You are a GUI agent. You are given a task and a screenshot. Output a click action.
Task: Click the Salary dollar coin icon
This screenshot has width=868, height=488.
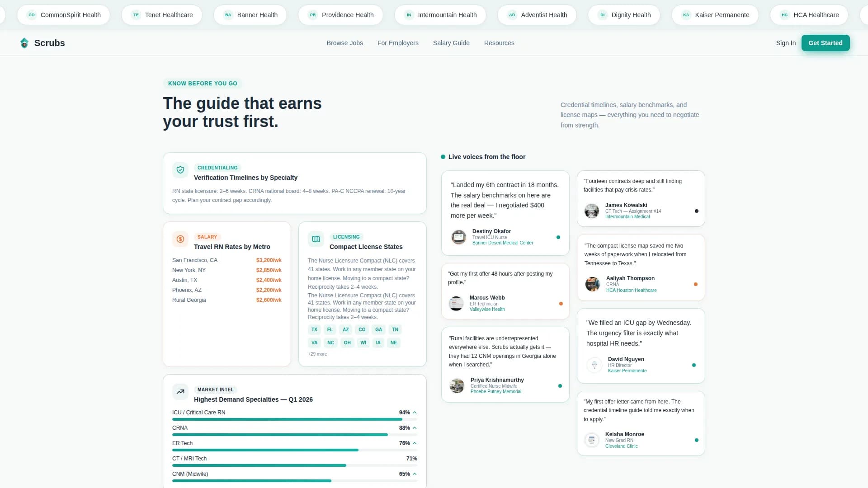(x=180, y=239)
